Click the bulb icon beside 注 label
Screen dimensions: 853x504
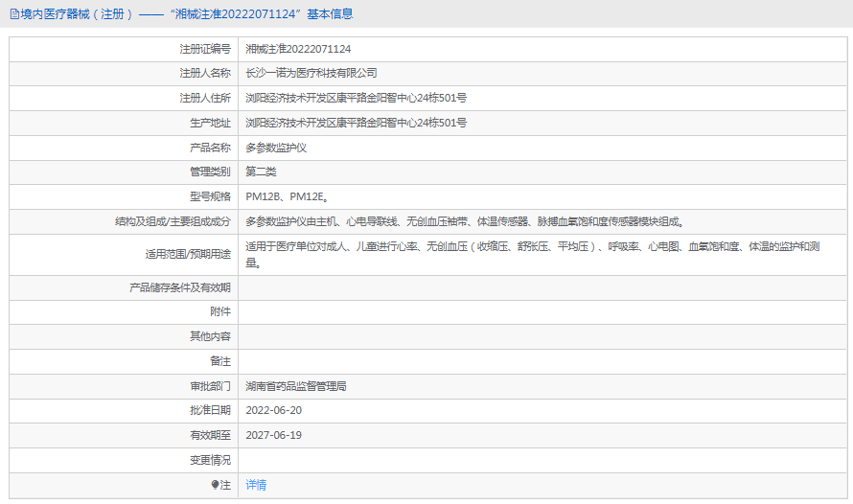point(215,485)
